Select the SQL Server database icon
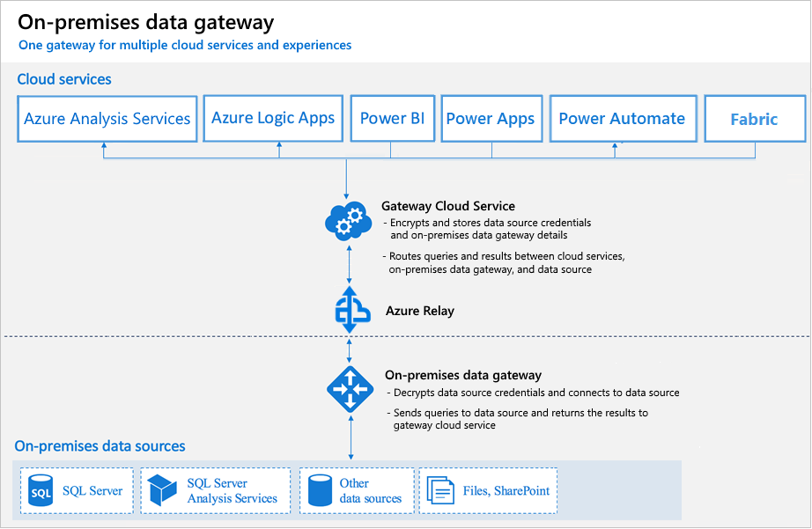The width and height of the screenshot is (812, 529). (x=41, y=490)
